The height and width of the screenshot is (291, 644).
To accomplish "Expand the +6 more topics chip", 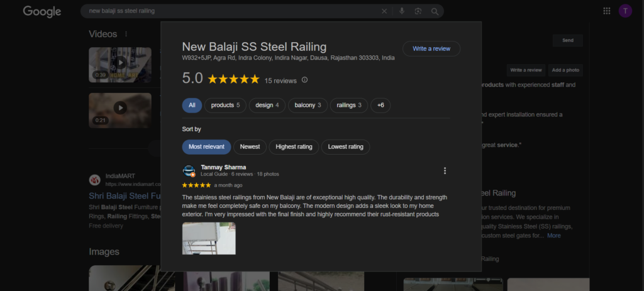I will 380,106.
